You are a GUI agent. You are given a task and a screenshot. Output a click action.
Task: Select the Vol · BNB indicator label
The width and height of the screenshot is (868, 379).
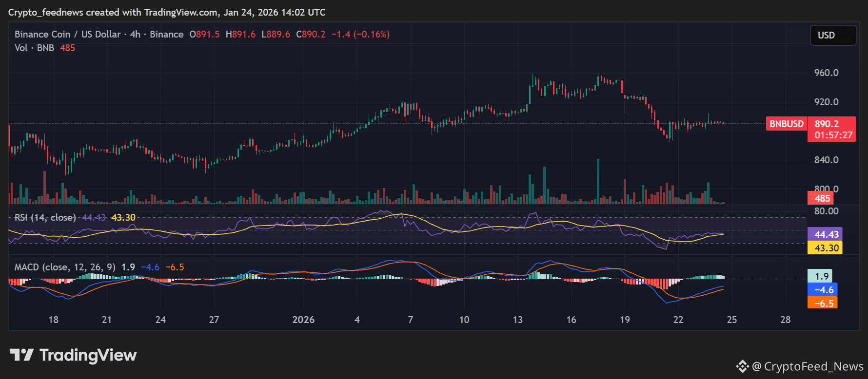(34, 48)
